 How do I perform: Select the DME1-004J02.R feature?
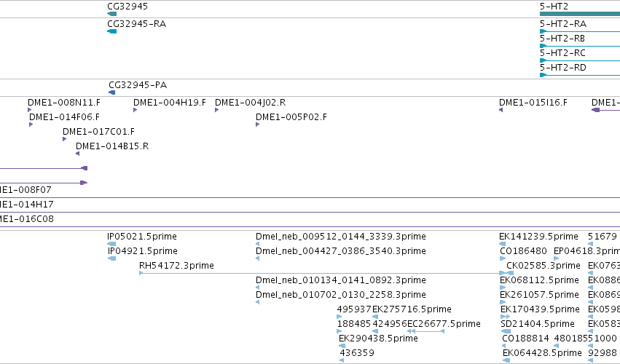pyautogui.click(x=251, y=103)
